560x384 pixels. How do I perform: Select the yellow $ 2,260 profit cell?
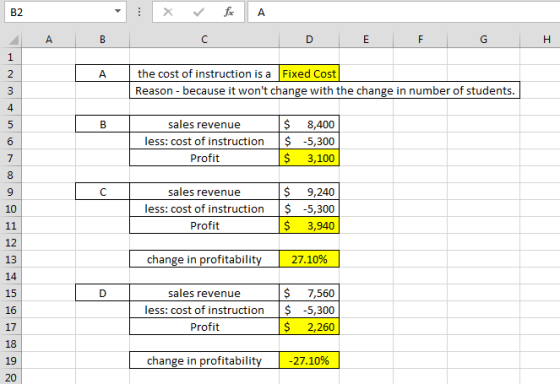[x=309, y=326]
